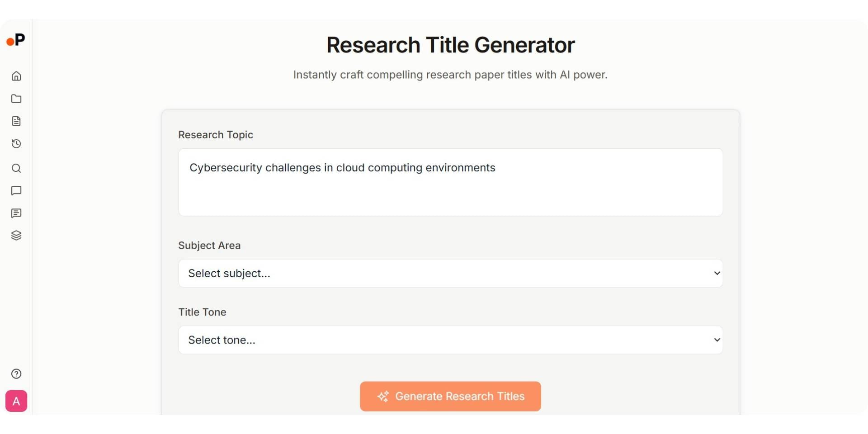Expand the Subject Area chevron arrow
The height and width of the screenshot is (434, 868).
717,273
